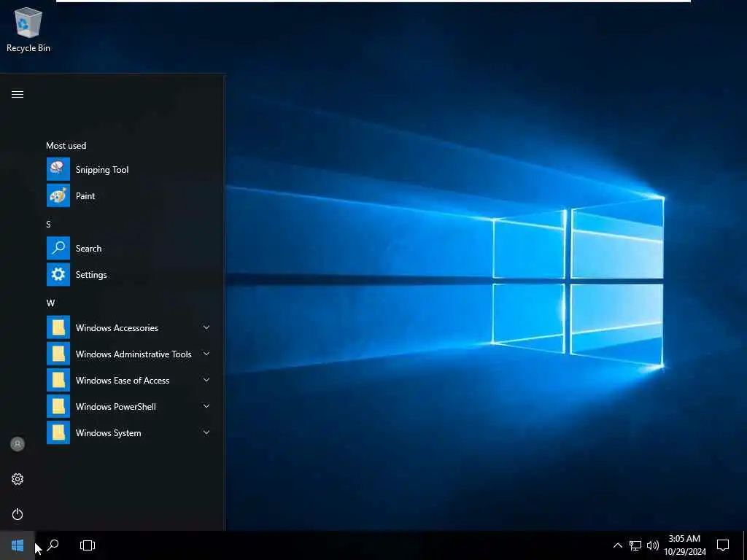Expand the Windows Ease of Access chevron

pyautogui.click(x=206, y=380)
